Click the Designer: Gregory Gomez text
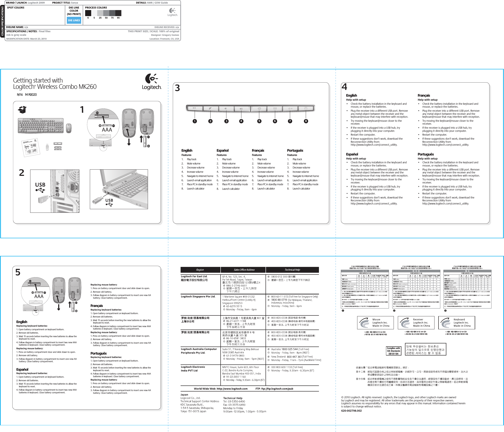The image size is (504, 432). point(165,35)
